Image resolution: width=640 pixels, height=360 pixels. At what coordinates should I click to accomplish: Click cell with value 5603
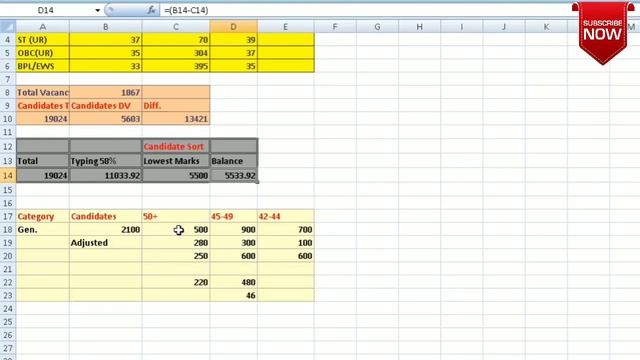pos(106,119)
